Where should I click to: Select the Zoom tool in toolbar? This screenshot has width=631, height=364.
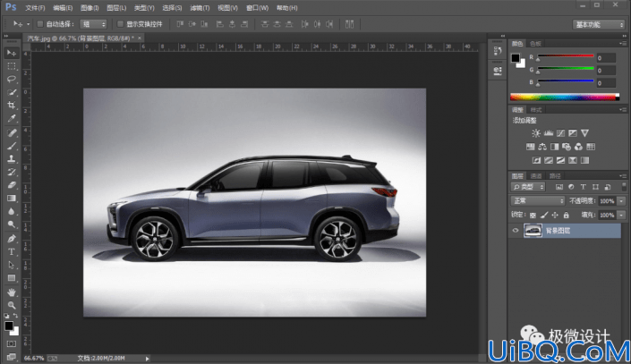click(x=12, y=305)
